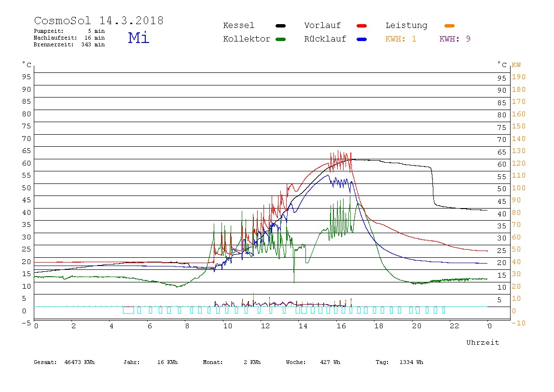Click the orange '120' KW axis value

tap(519, 163)
